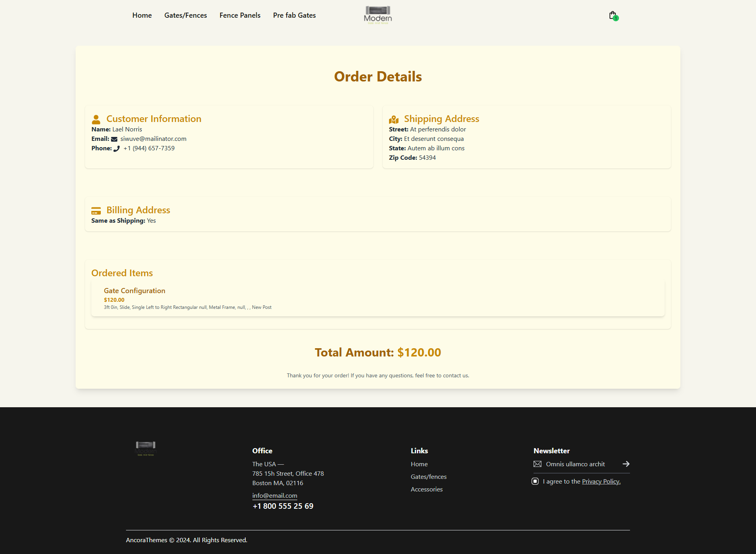Click the newsletter envelope icon
The height and width of the screenshot is (554, 756).
[537, 464]
